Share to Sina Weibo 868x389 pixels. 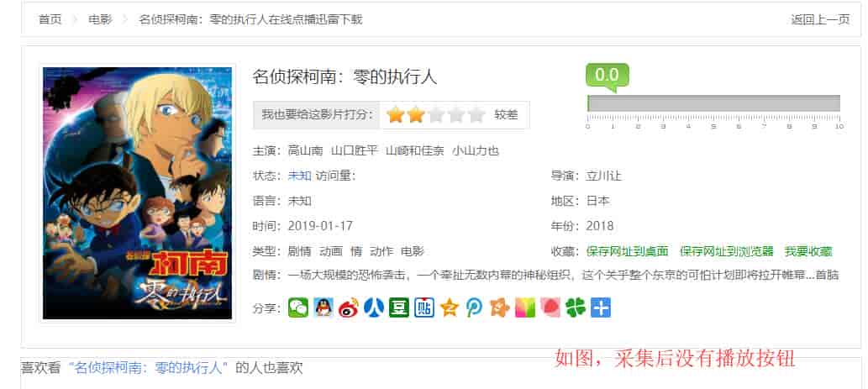349,308
